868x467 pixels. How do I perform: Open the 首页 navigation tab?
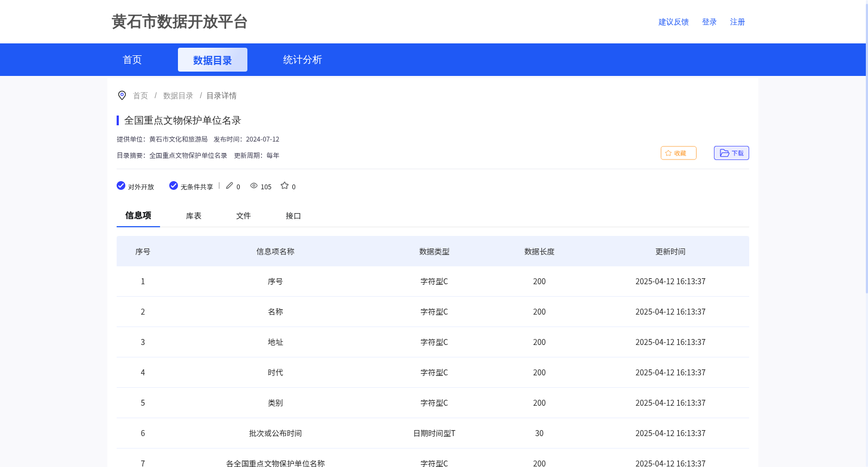(x=132, y=60)
